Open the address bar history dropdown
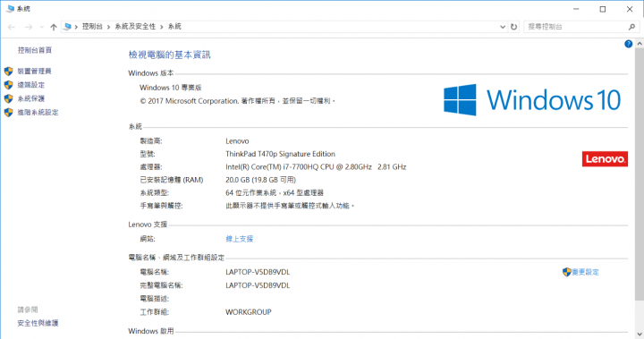The image size is (644, 339). 503,27
